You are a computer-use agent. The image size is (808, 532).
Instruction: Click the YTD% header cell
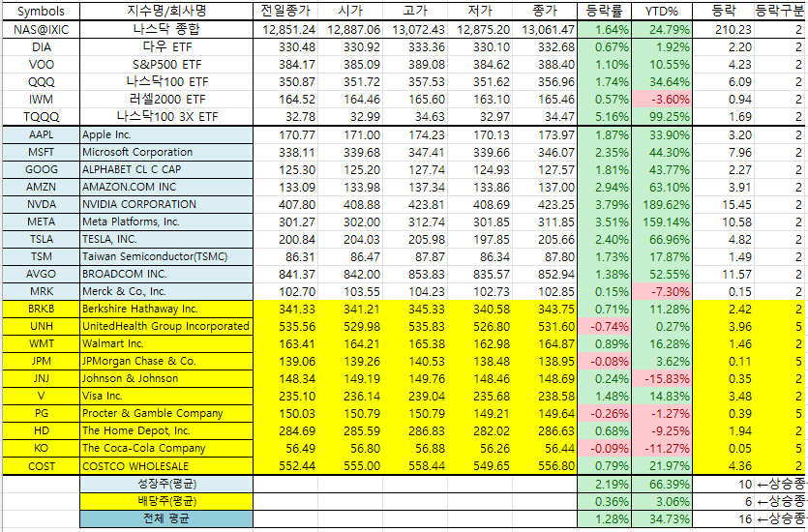pos(662,12)
